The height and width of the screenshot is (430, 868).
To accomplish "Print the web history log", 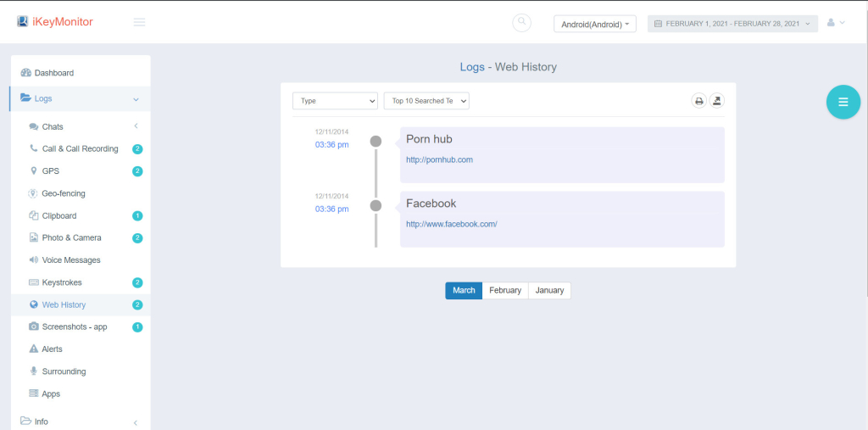I will point(699,101).
